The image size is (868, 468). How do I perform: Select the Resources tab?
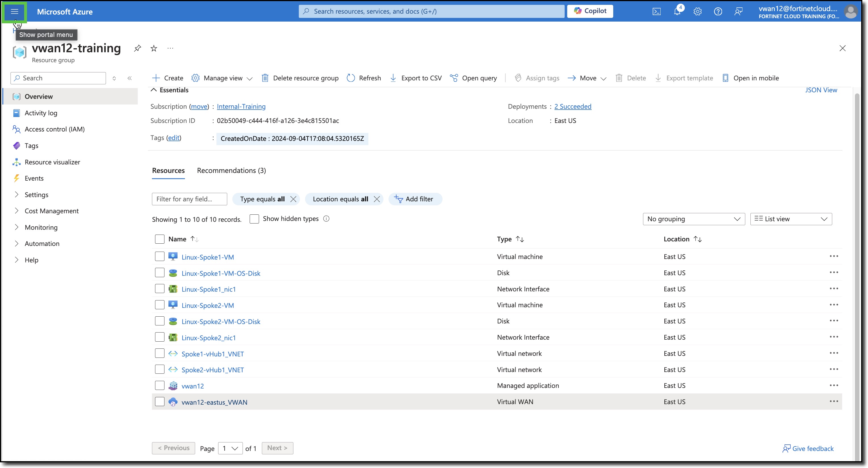pos(168,170)
